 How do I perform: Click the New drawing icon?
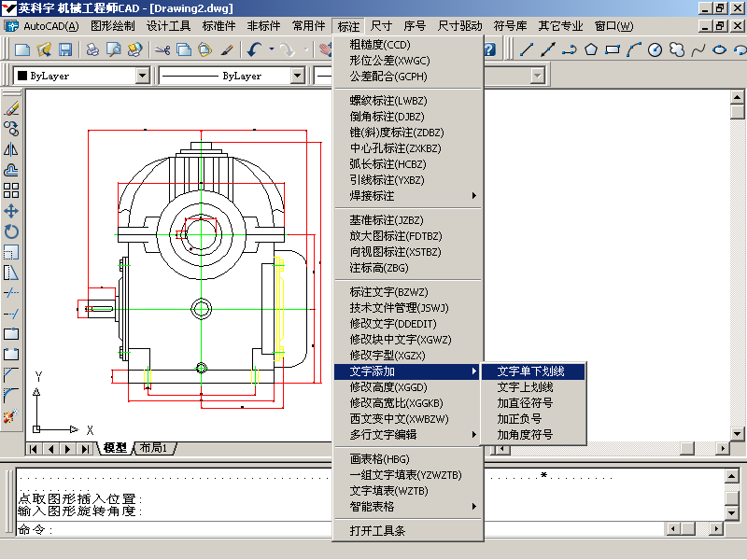coord(21,49)
